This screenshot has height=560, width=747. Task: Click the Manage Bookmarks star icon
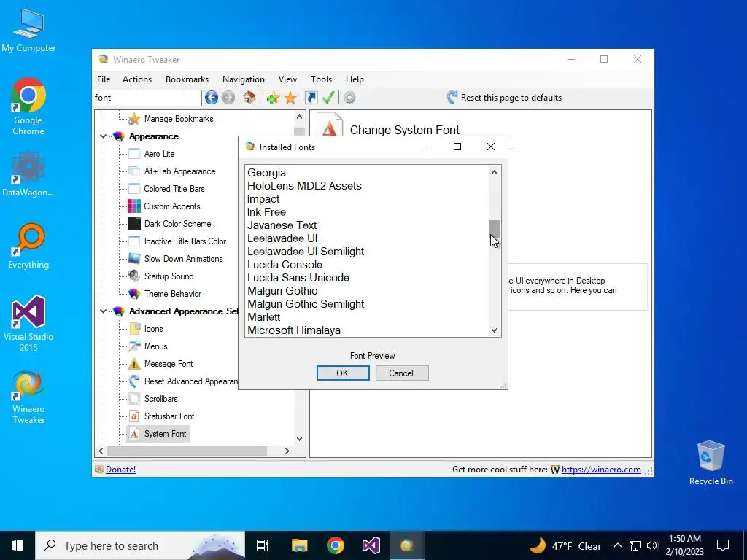click(134, 119)
